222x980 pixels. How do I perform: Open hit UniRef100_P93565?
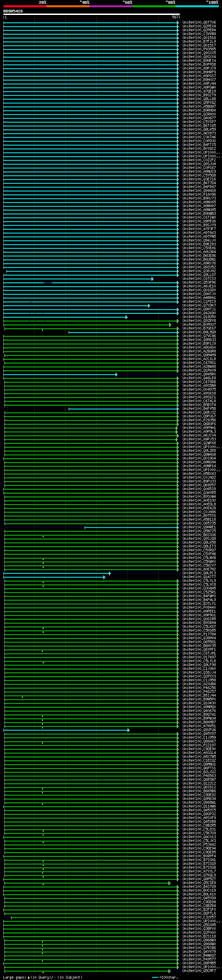[199, 49]
